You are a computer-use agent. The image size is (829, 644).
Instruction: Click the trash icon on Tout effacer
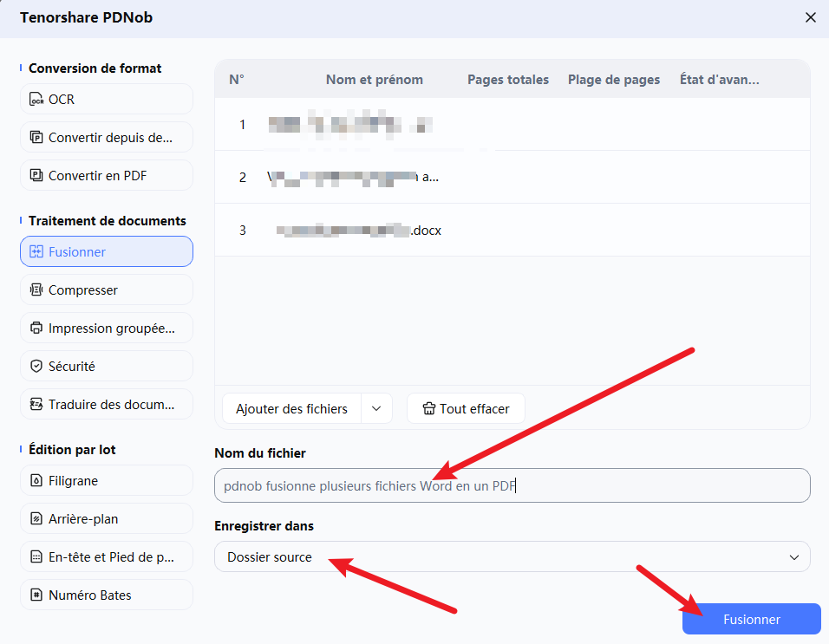(428, 408)
